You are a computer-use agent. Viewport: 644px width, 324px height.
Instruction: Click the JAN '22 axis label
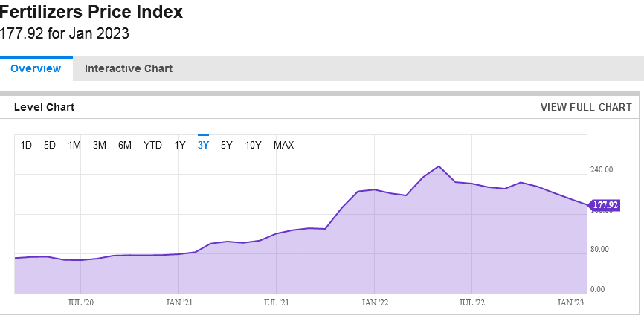[x=375, y=302]
